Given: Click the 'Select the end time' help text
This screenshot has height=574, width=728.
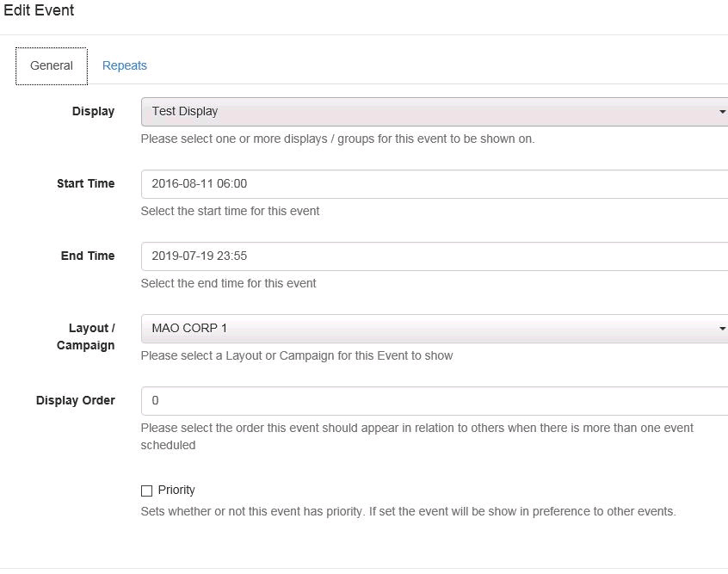Looking at the screenshot, I should point(228,283).
